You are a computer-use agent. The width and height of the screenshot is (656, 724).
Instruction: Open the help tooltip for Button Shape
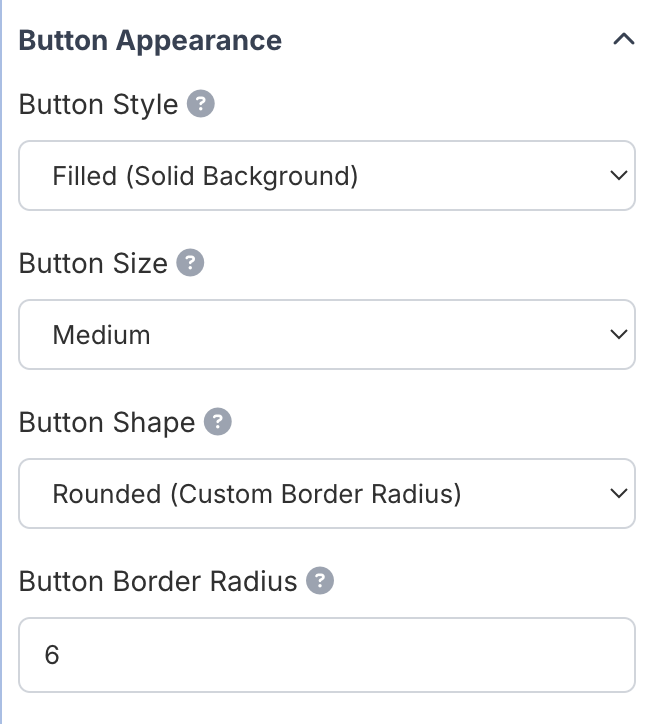(218, 422)
